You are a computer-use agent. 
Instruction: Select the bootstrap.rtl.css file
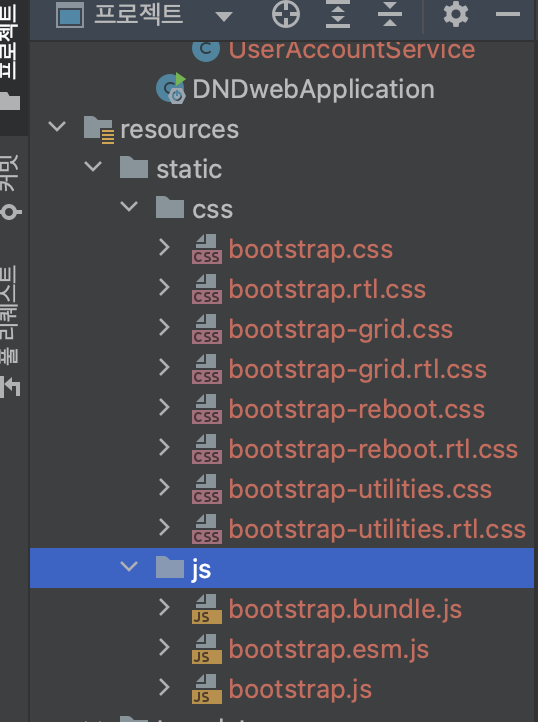(327, 289)
